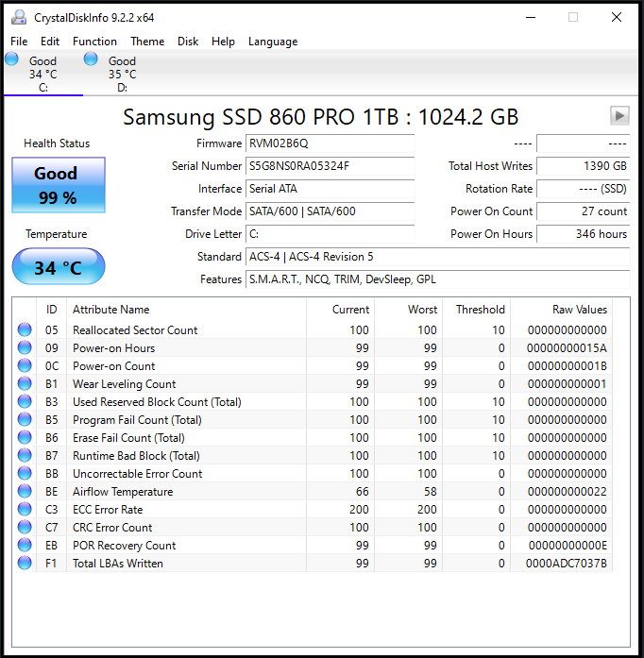644x658 pixels.
Task: Click raw value 00000000015A
Action: click(x=567, y=348)
